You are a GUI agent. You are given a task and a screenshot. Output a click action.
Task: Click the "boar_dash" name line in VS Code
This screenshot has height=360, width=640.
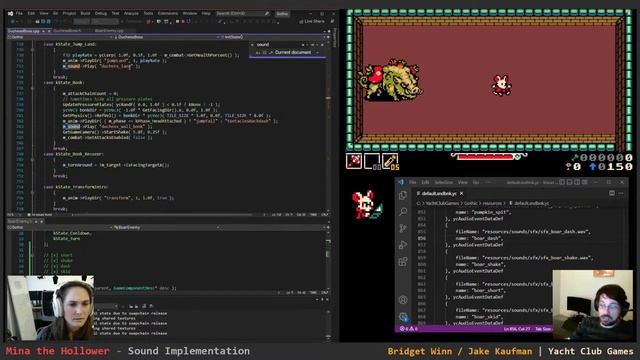(x=479, y=238)
